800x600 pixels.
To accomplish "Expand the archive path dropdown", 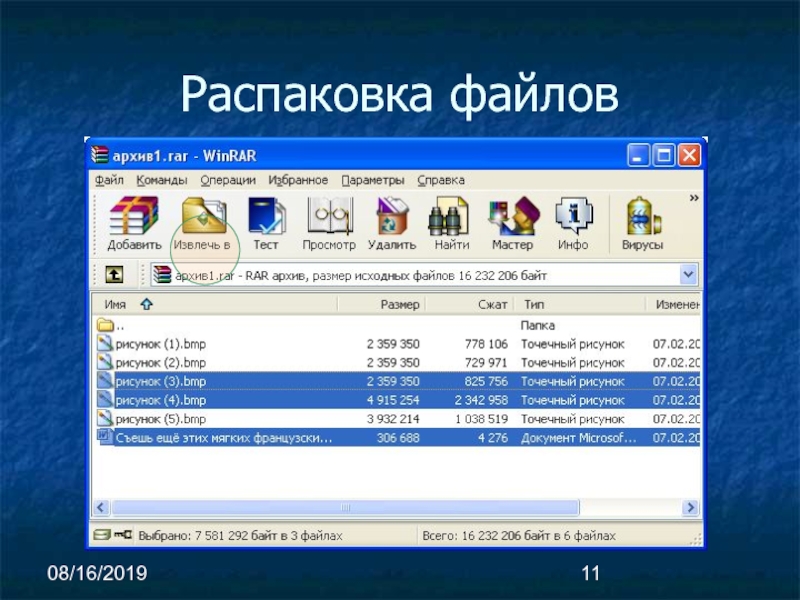I will tap(688, 274).
